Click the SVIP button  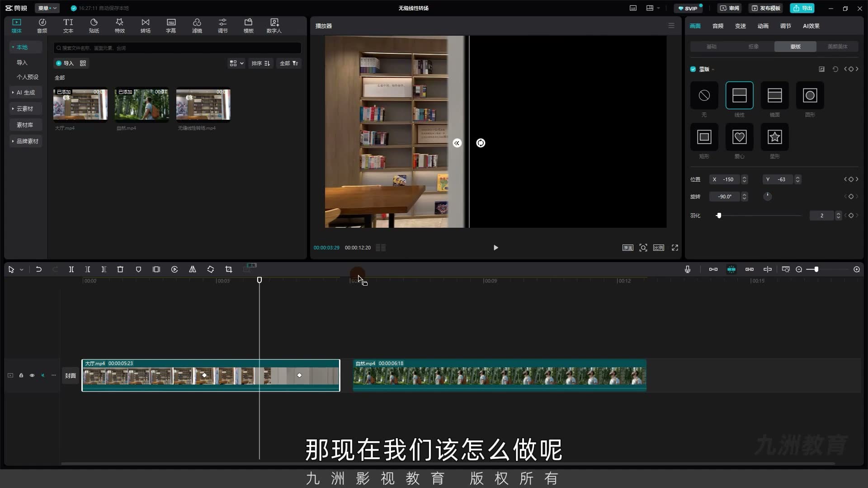[x=688, y=8]
